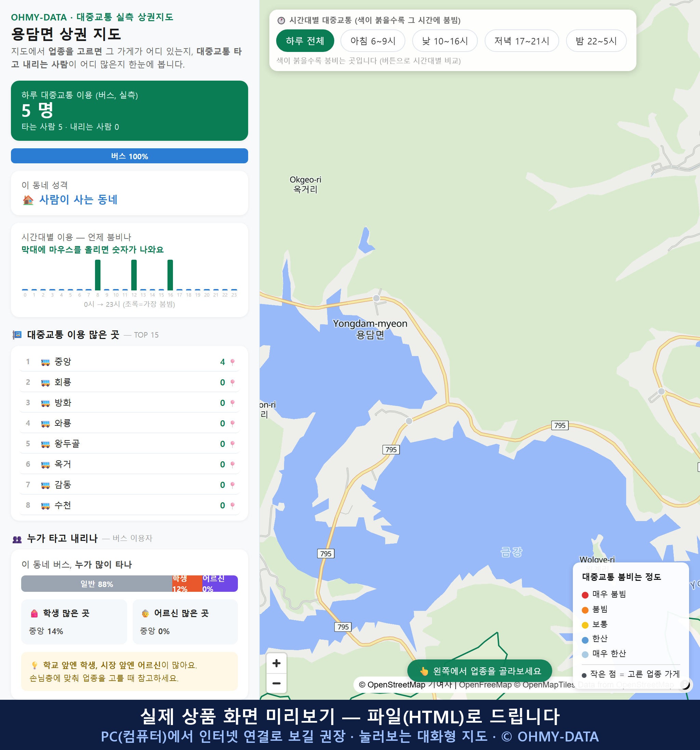The width and height of the screenshot is (700, 750).
Task: Open the OpenFreeMap attribution link
Action: tap(485, 684)
